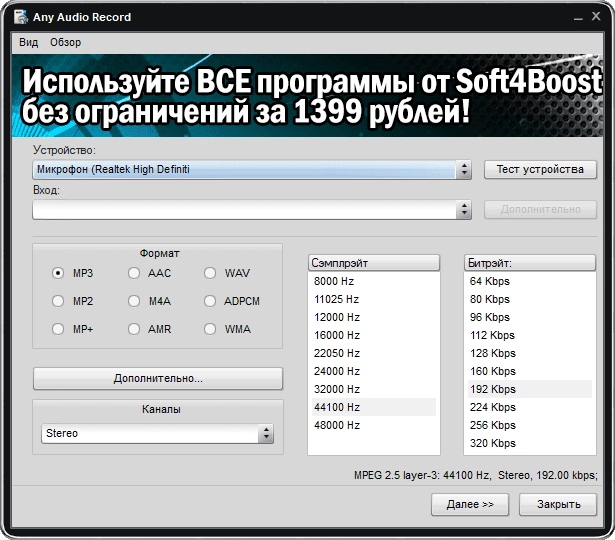
Task: Open the Обзор menu
Action: (66, 42)
